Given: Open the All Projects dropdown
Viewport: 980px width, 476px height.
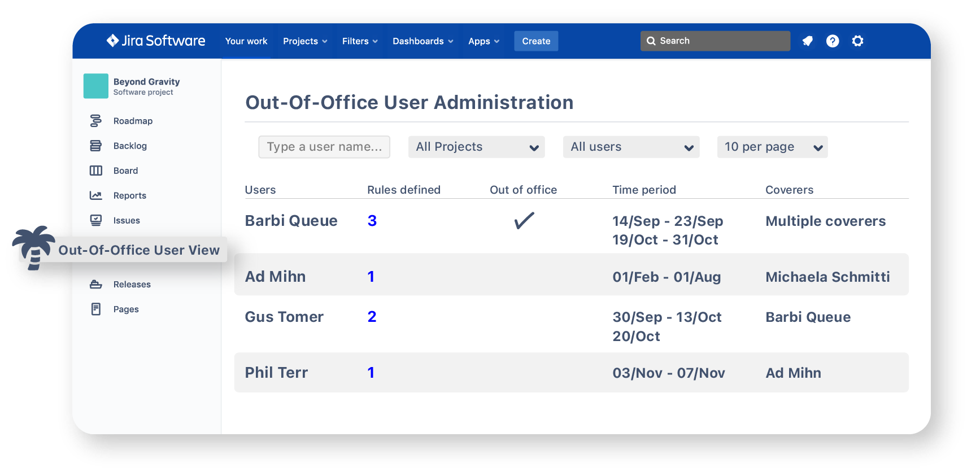Looking at the screenshot, I should coord(477,147).
